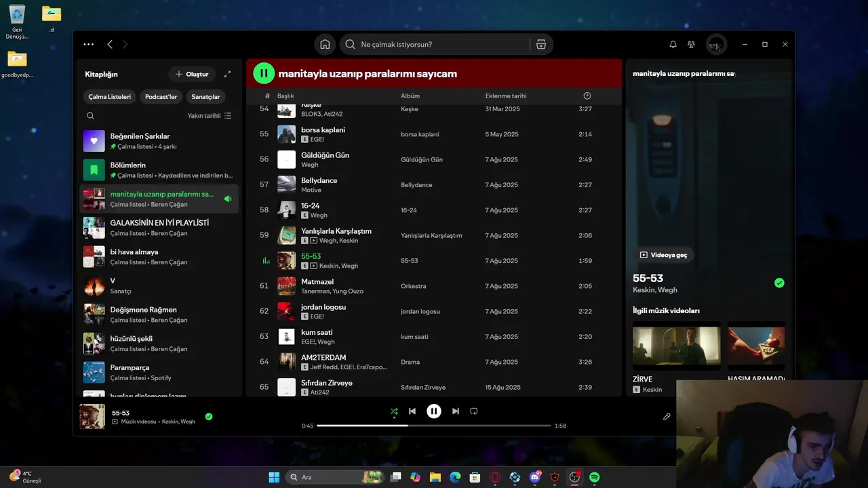Screen dimensions: 868x488
Task: Open artist V in library
Action: (159, 285)
